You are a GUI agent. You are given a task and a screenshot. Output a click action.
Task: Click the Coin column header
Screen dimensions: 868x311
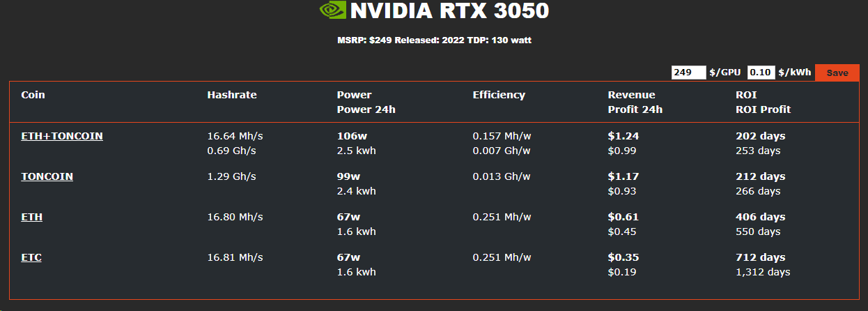33,95
